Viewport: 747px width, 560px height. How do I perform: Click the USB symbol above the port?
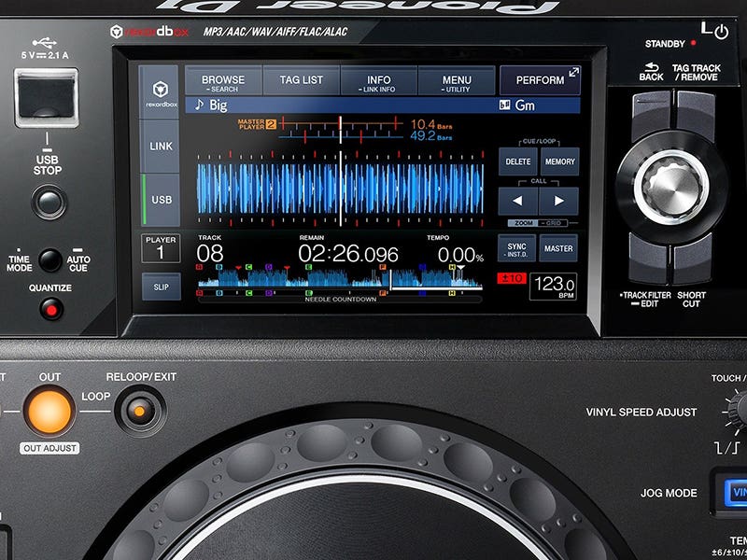click(45, 43)
